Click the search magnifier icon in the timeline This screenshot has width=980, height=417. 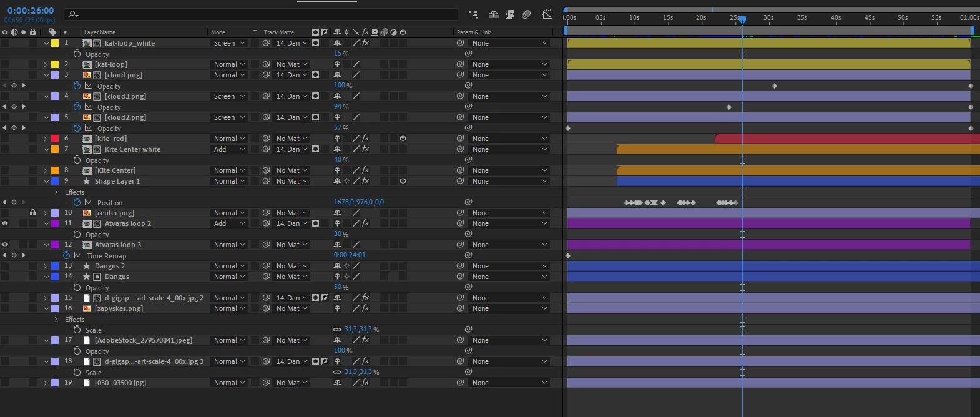[x=73, y=14]
